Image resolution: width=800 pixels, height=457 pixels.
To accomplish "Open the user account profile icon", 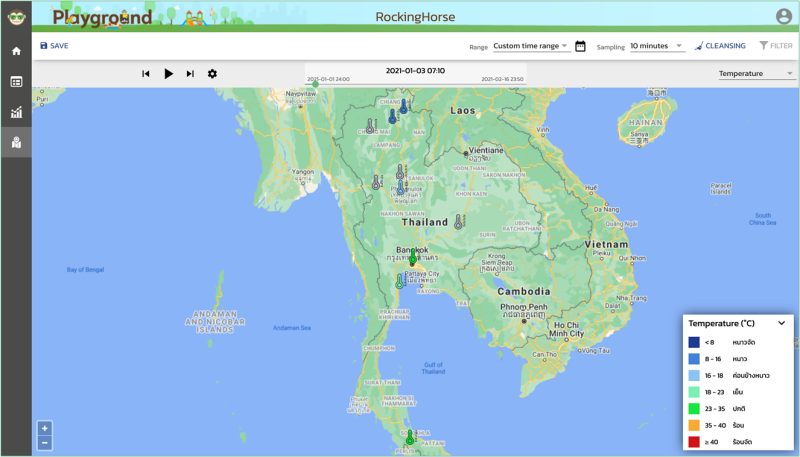I will click(x=783, y=16).
